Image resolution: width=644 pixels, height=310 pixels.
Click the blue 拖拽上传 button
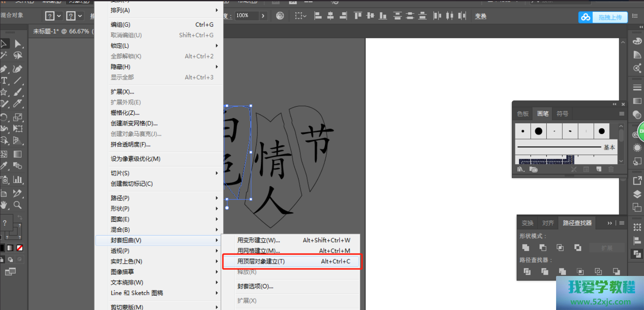coord(603,17)
